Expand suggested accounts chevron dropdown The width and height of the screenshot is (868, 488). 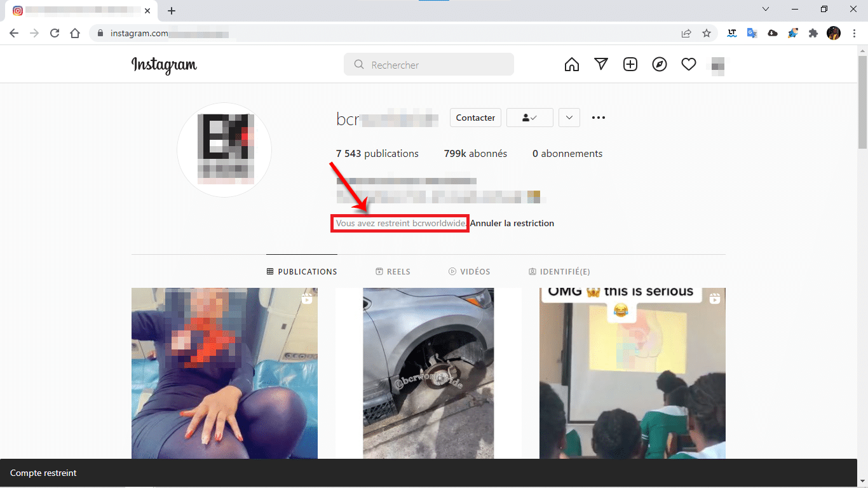click(569, 118)
